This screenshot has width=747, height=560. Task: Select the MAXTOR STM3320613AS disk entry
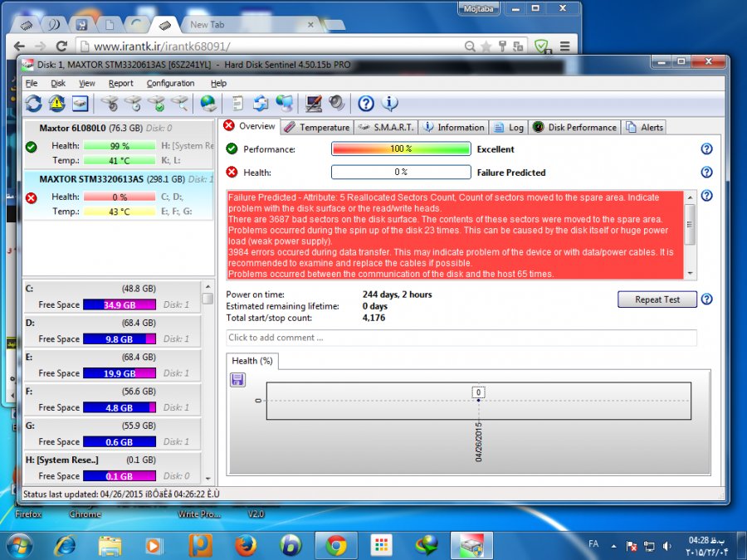tap(119, 195)
